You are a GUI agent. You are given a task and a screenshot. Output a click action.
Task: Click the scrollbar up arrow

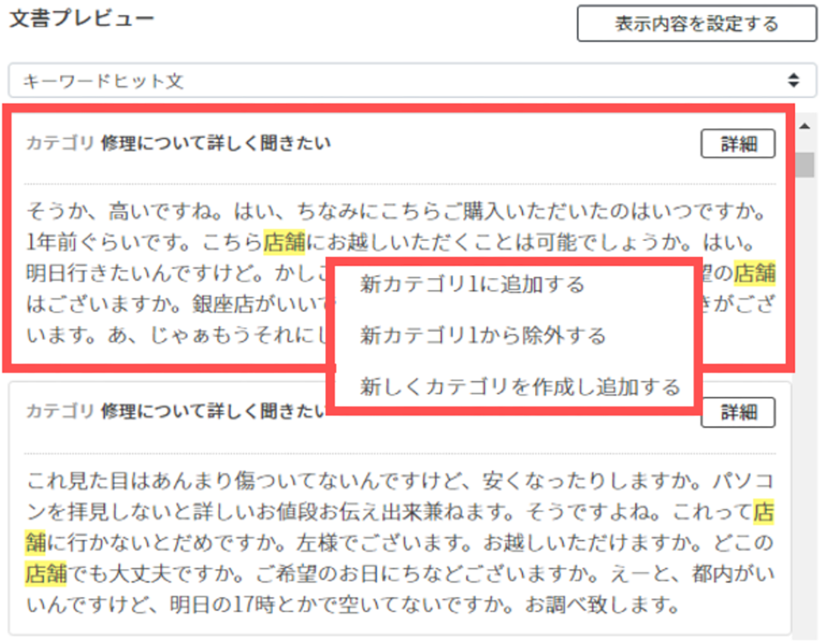coord(805,126)
